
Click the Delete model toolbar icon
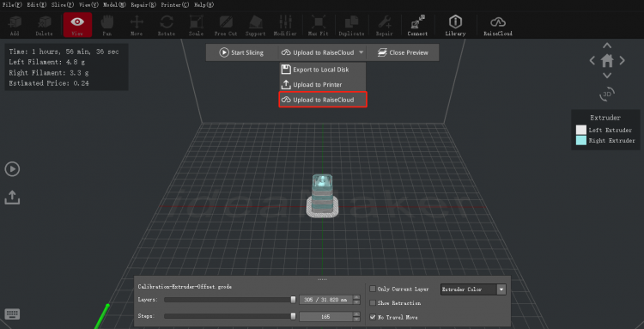pyautogui.click(x=44, y=26)
